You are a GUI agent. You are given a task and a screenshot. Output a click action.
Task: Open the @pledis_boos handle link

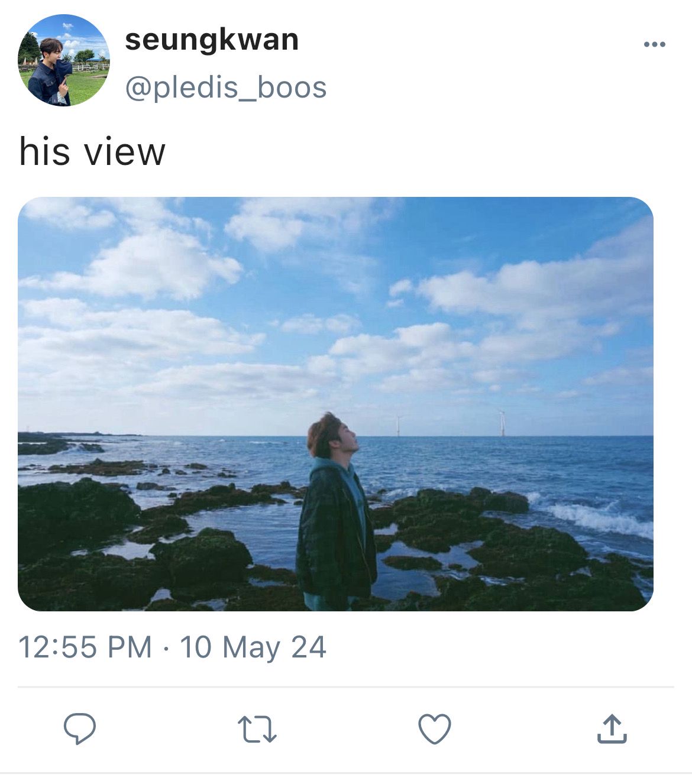[x=225, y=88]
